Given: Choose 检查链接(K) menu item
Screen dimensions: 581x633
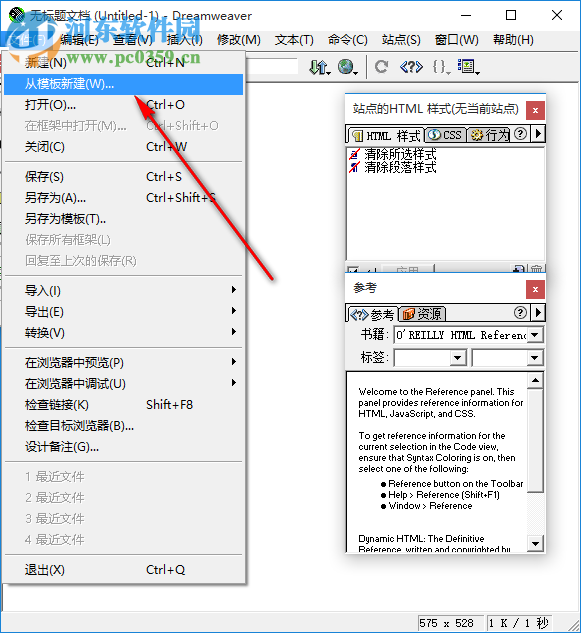Looking at the screenshot, I should [124, 405].
